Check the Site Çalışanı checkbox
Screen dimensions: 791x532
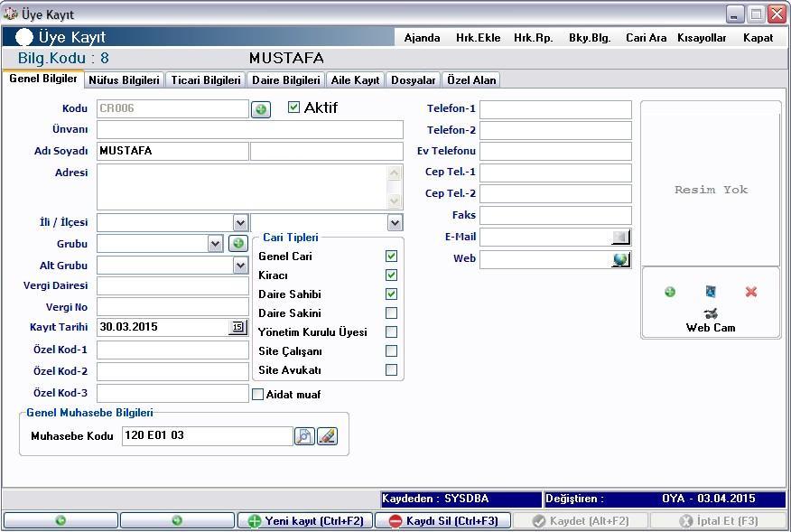click(391, 350)
